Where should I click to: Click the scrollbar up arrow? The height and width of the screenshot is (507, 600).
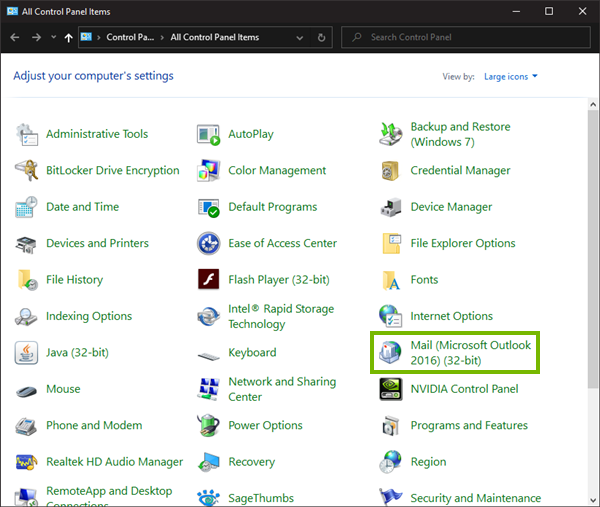[x=593, y=104]
